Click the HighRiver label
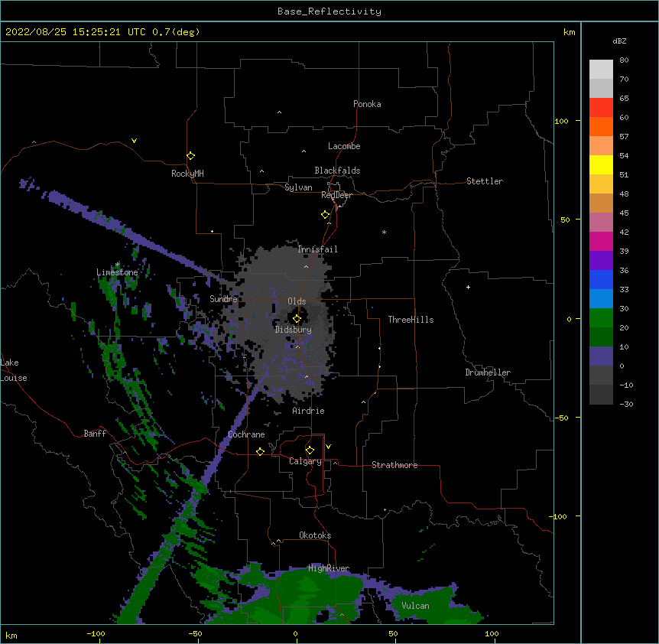This screenshot has width=659, height=644. pyautogui.click(x=329, y=569)
